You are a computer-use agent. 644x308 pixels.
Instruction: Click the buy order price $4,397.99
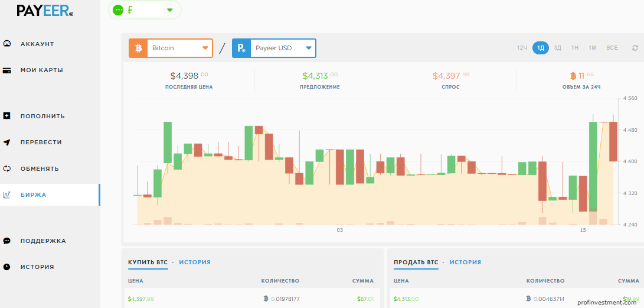click(141, 299)
